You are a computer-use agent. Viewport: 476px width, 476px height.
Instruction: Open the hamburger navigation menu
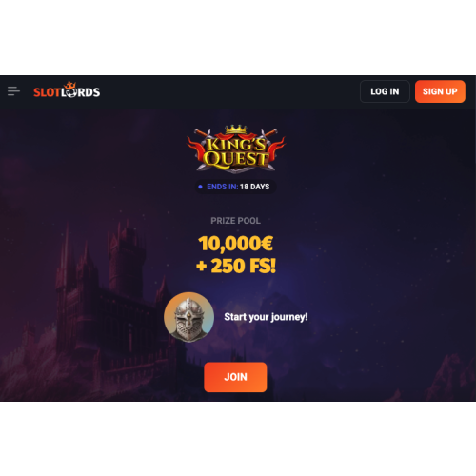point(13,91)
